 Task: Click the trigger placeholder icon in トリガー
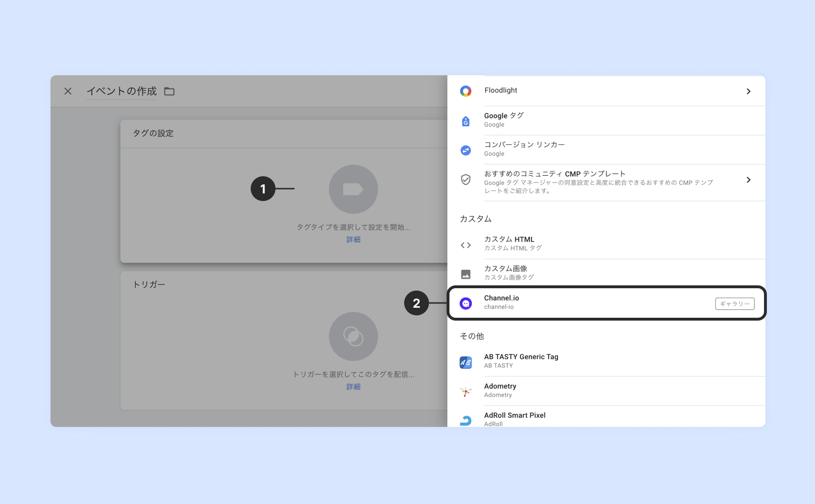[x=353, y=336]
